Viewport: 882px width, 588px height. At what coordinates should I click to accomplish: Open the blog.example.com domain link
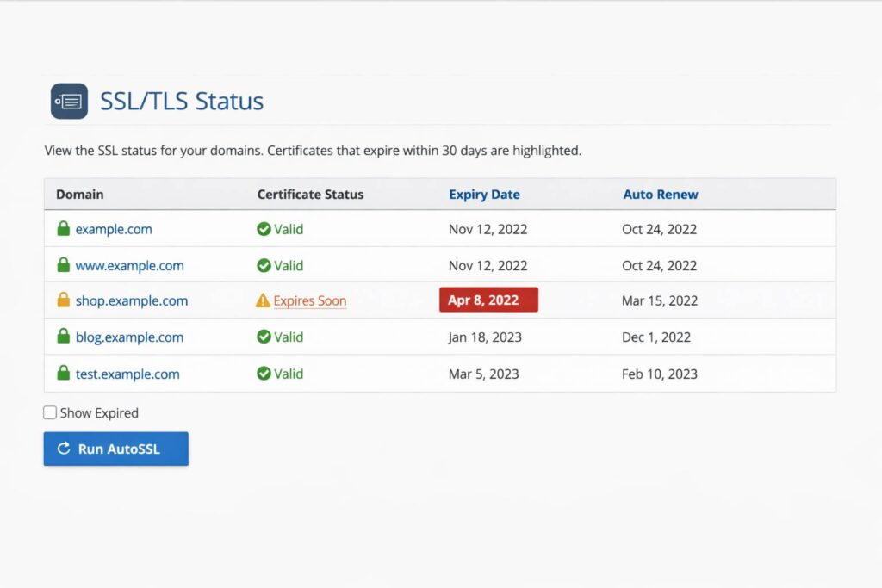129,337
